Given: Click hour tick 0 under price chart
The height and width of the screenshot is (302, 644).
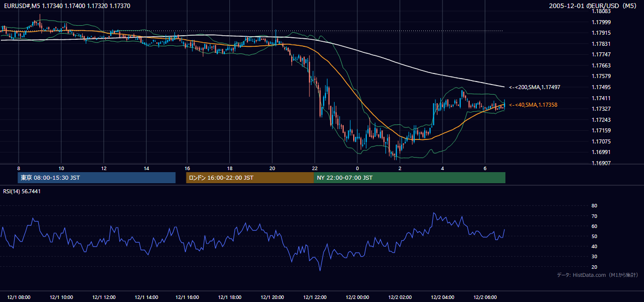Looking at the screenshot, I should coord(357,168).
